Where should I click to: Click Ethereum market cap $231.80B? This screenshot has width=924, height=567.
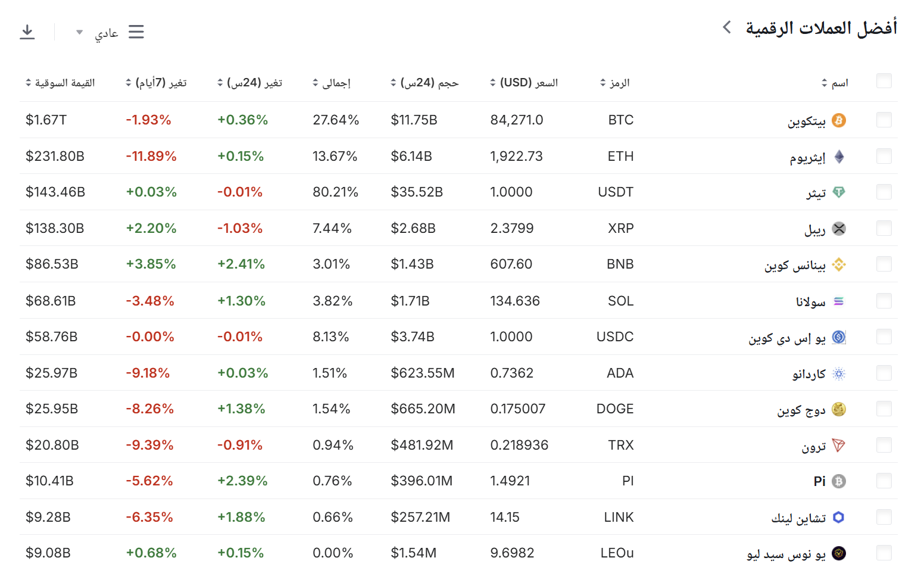pos(55,157)
